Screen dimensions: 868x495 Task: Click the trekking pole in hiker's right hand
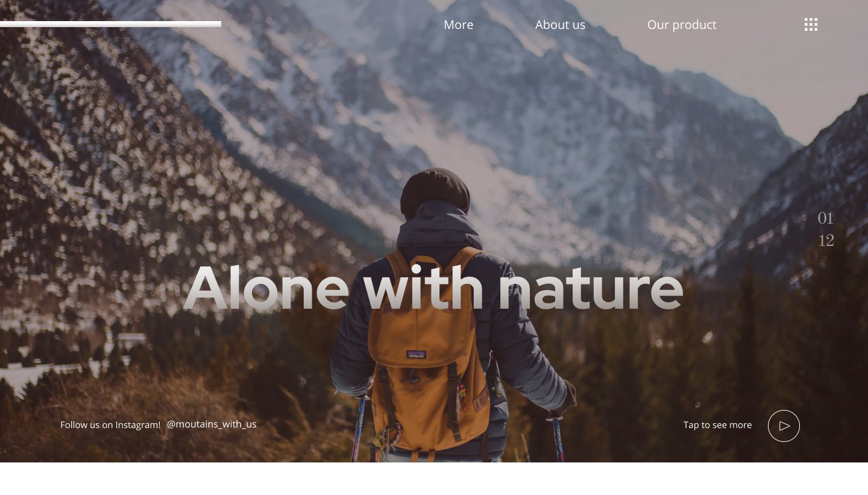[x=557, y=437]
